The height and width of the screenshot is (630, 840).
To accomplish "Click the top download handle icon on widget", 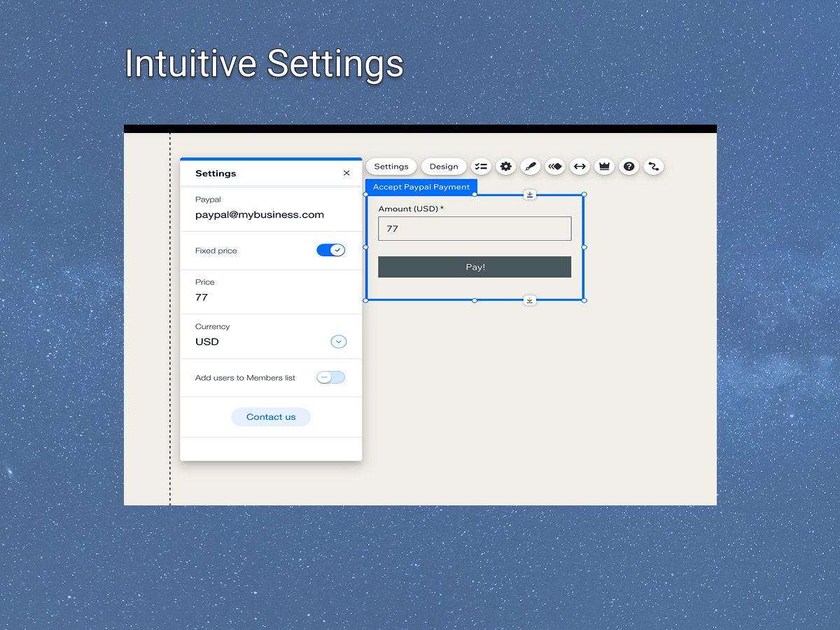I will tap(530, 195).
